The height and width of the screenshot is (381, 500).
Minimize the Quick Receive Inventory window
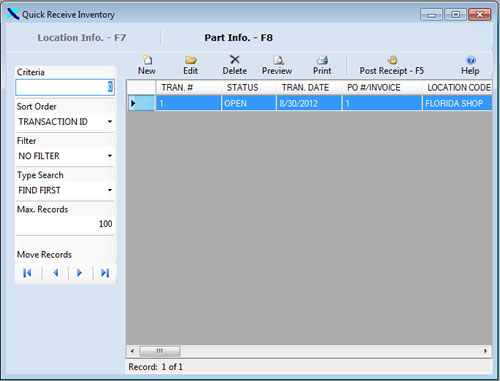pyautogui.click(x=431, y=15)
